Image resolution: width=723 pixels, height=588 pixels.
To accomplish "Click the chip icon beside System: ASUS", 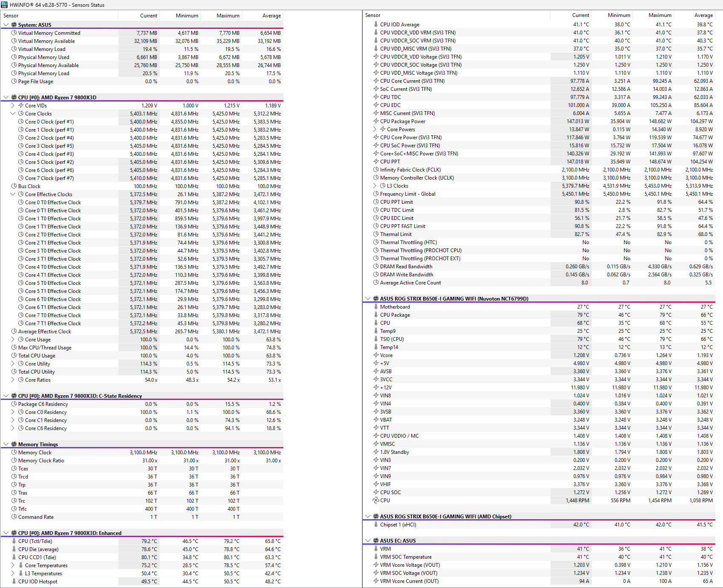I will pos(14,25).
